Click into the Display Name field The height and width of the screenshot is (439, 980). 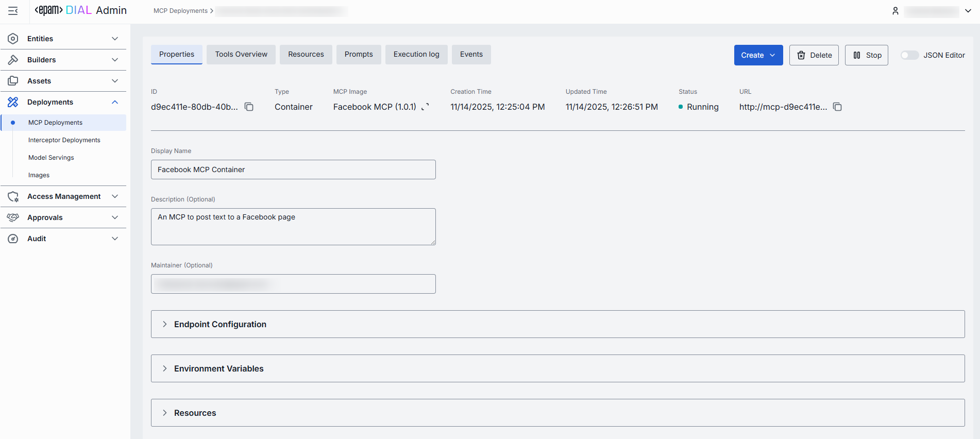[293, 170]
